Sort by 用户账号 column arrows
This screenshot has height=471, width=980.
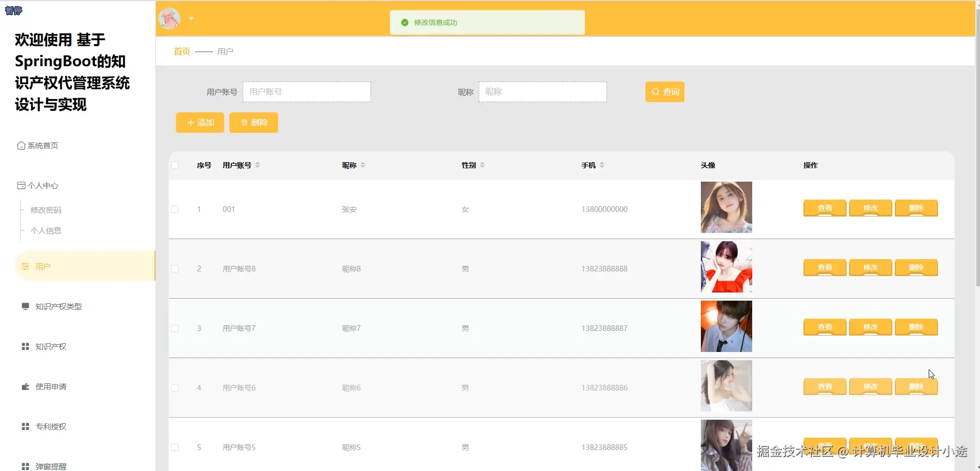[258, 165]
